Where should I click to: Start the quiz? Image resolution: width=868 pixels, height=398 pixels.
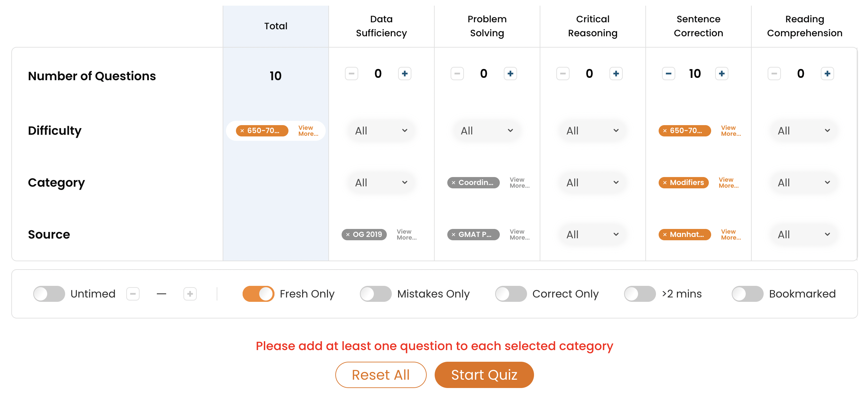484,375
